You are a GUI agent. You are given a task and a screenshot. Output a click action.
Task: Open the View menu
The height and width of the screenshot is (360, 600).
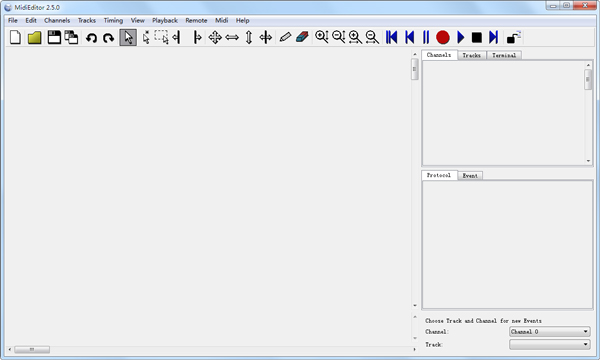(x=138, y=21)
